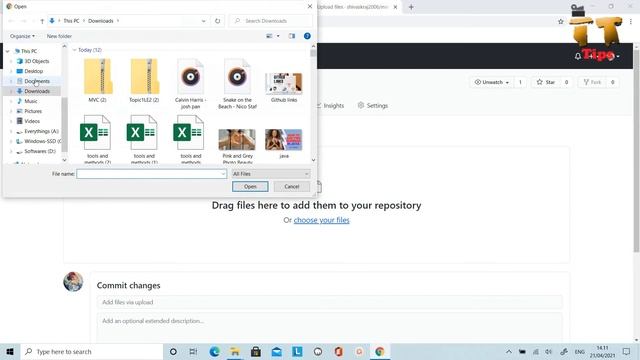
Task: Open the Mail app from the taskbar
Action: tap(277, 351)
